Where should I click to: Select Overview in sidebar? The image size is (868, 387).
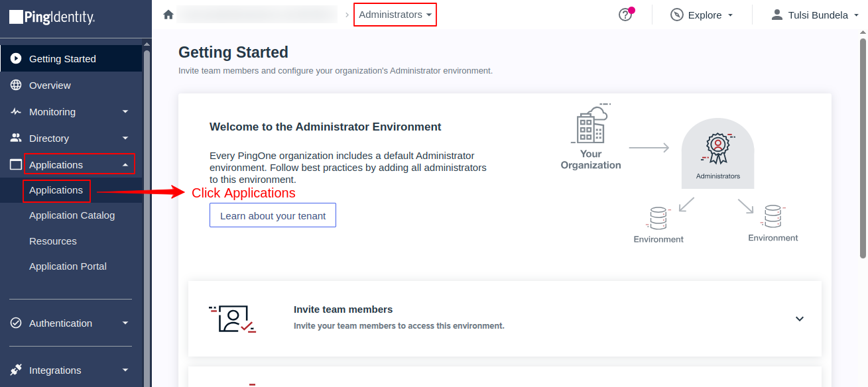(x=71, y=85)
